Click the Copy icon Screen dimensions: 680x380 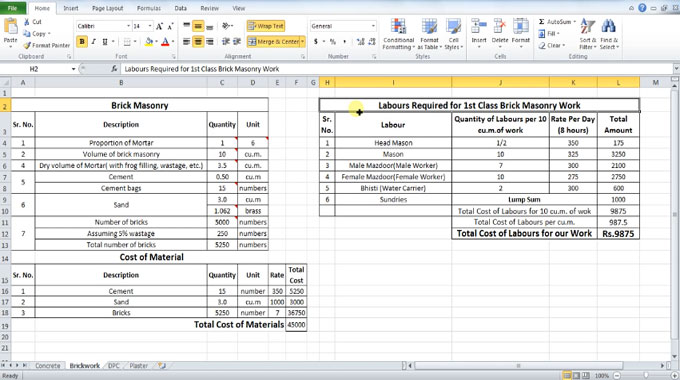[x=27, y=33]
